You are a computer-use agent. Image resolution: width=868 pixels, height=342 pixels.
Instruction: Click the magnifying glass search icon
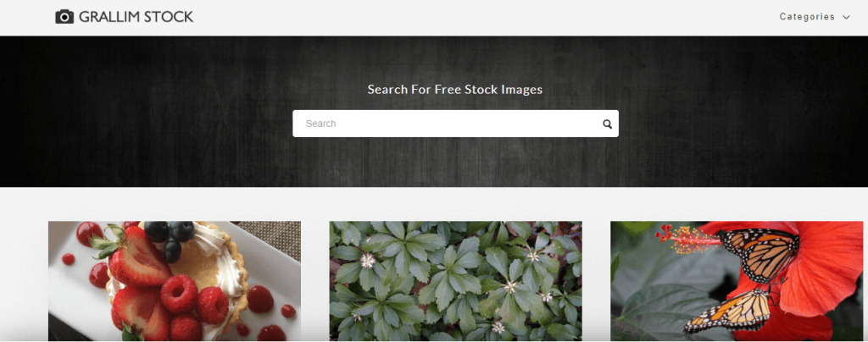(607, 124)
